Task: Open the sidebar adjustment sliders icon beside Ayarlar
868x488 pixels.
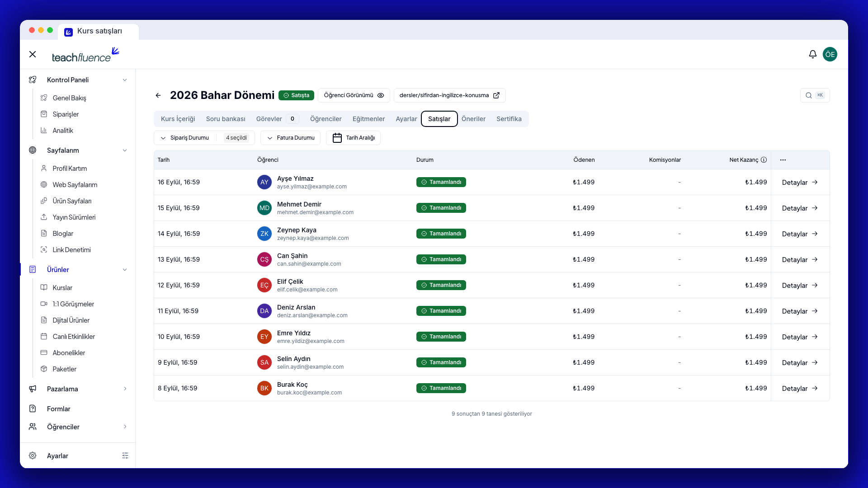Action: point(125,455)
